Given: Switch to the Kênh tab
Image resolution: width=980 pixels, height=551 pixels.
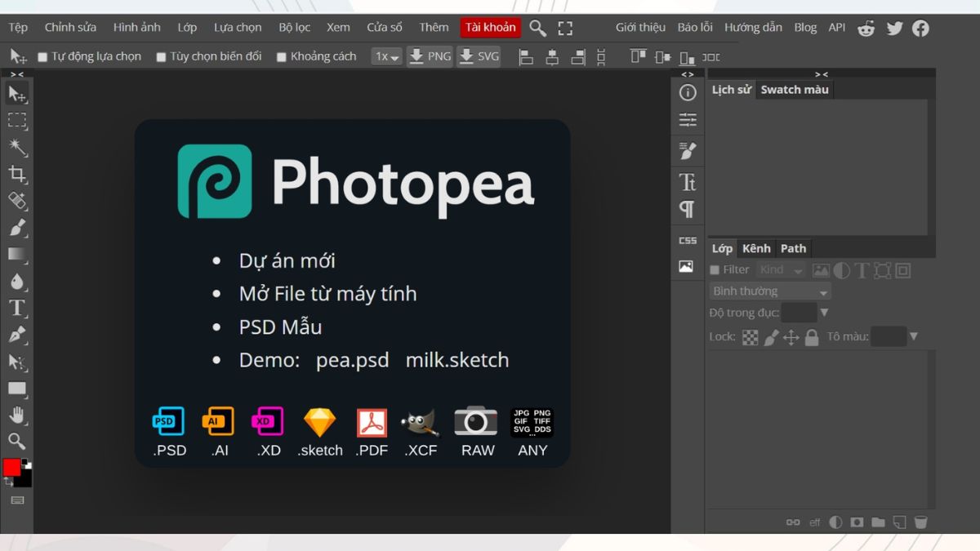Looking at the screenshot, I should point(756,249).
